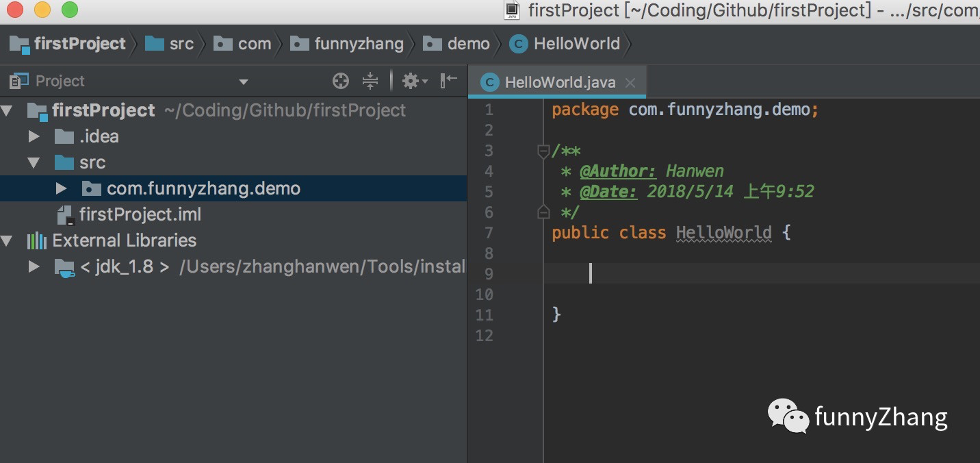
Task: Open the Project panel settings gear
Action: point(414,82)
